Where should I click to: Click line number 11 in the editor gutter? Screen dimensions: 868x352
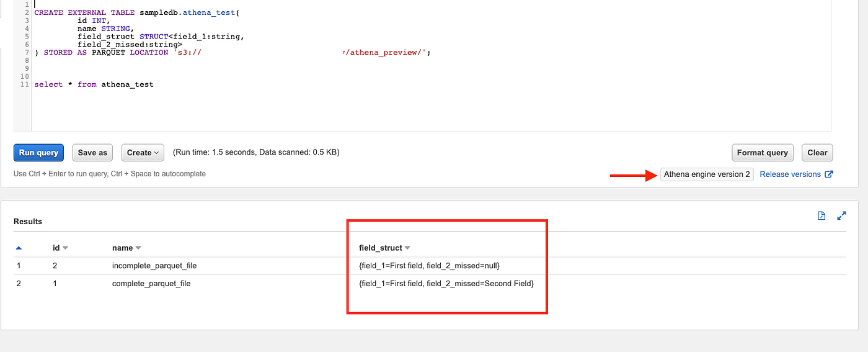[25, 84]
